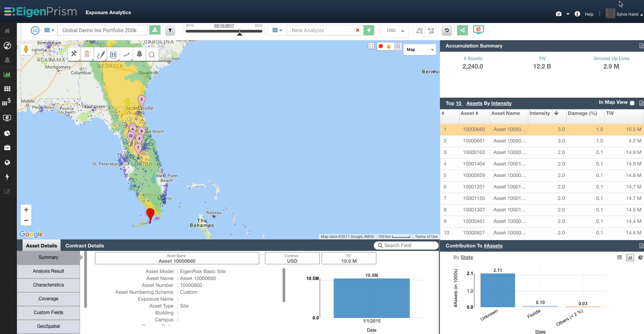Click the info icon in header
Screen dimensions: 644x334
click(577, 14)
